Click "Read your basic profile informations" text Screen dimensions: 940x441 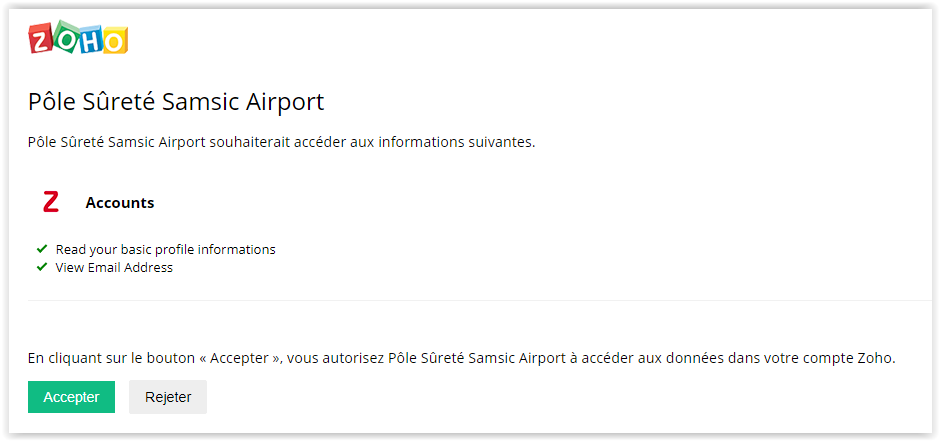point(165,249)
